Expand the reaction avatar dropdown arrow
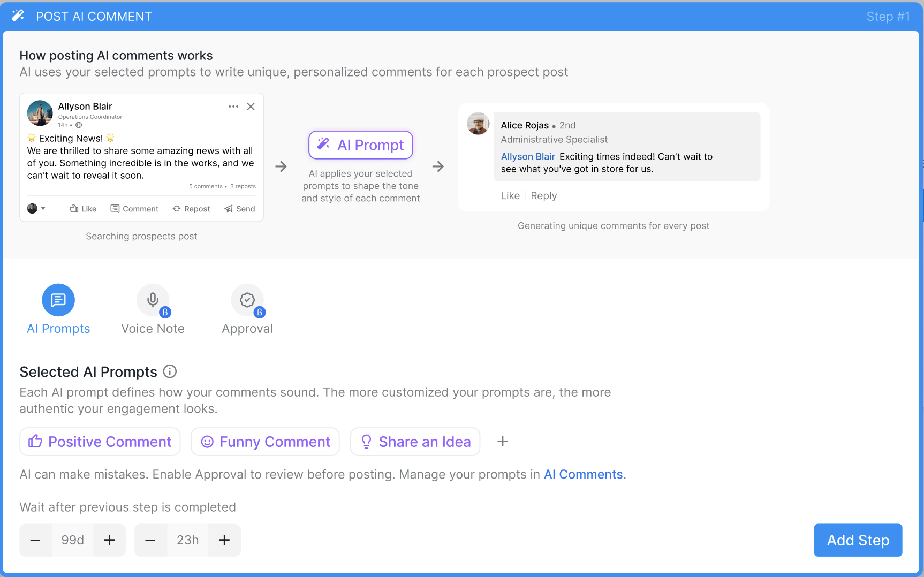 click(x=43, y=209)
